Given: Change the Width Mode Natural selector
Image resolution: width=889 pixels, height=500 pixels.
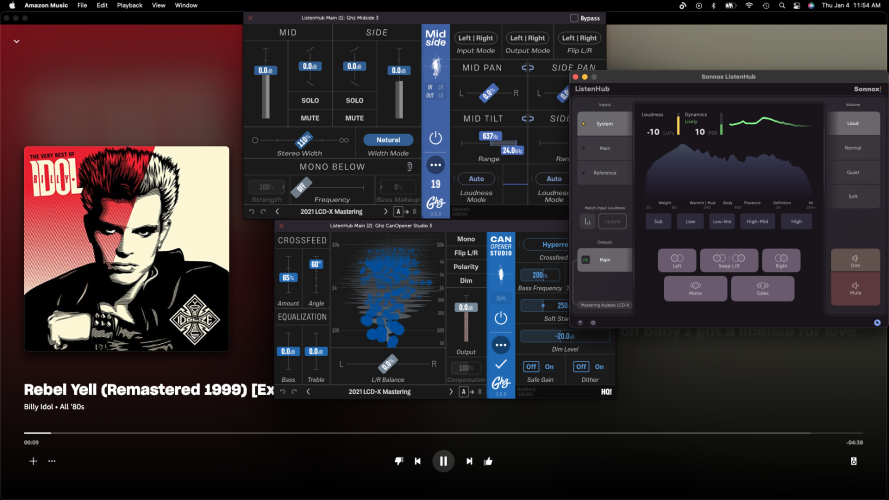Looking at the screenshot, I should point(388,139).
